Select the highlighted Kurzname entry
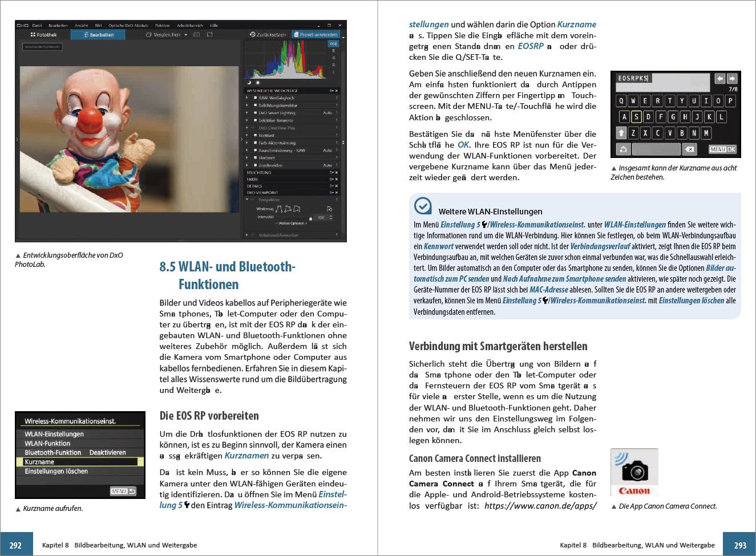 coord(80,462)
